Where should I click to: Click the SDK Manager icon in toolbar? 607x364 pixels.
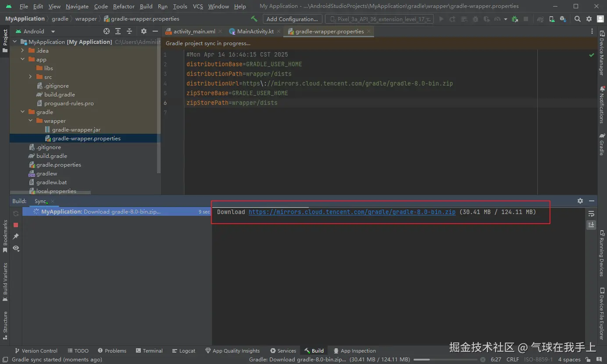tap(563, 19)
